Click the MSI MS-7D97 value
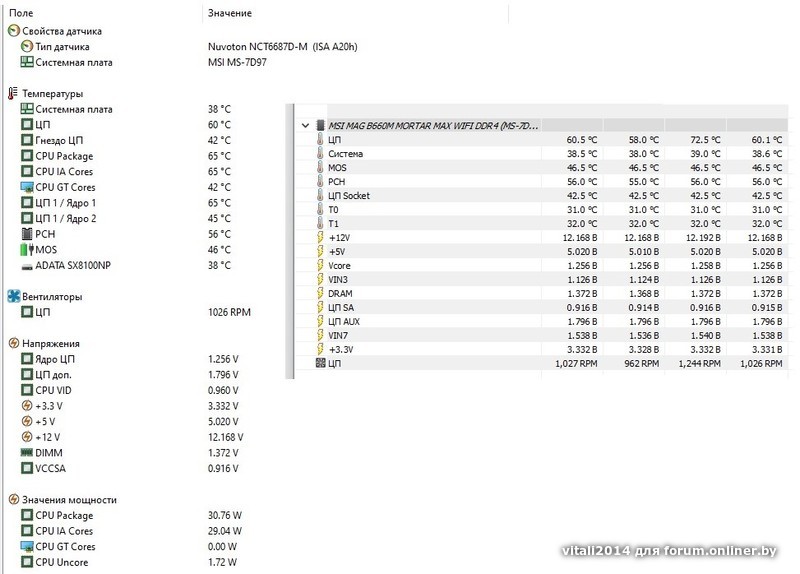This screenshot has height=574, width=800. [x=237, y=62]
